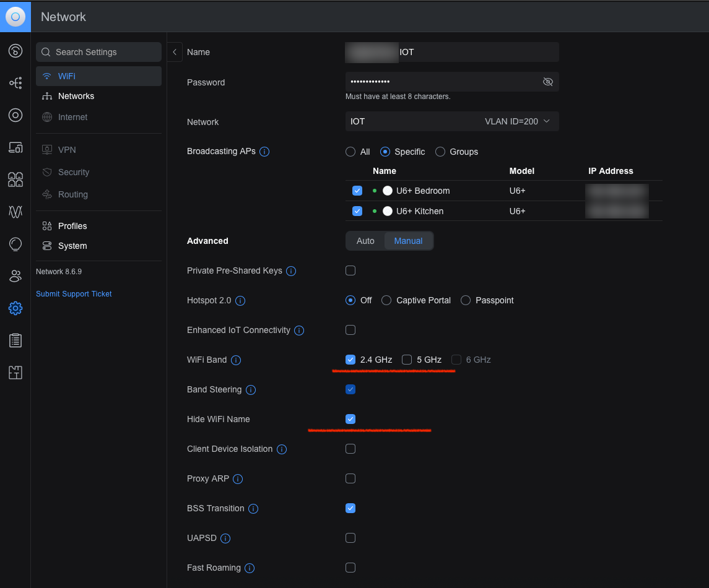
Task: Uncheck Hide WiFi Name
Action: tap(350, 419)
